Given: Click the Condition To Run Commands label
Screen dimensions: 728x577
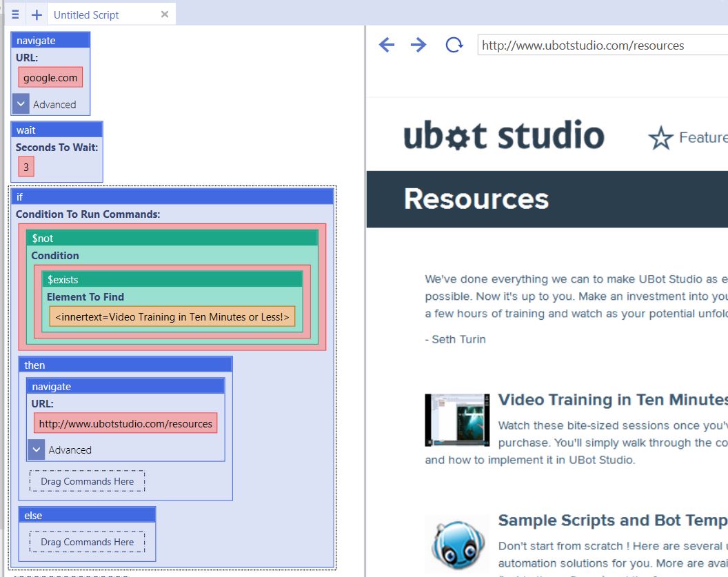Looking at the screenshot, I should click(x=88, y=214).
